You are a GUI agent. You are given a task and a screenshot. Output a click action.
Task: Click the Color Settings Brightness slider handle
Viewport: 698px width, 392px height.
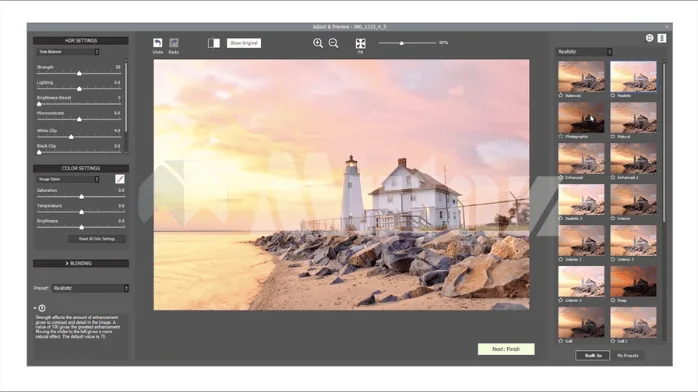tap(81, 227)
